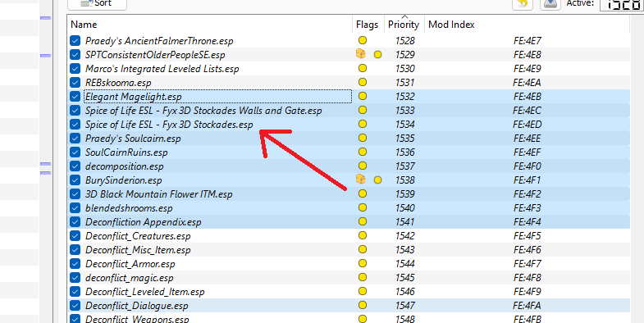Click yellow light flag on BurySinderion.esp row
The width and height of the screenshot is (644, 323).
(377, 180)
